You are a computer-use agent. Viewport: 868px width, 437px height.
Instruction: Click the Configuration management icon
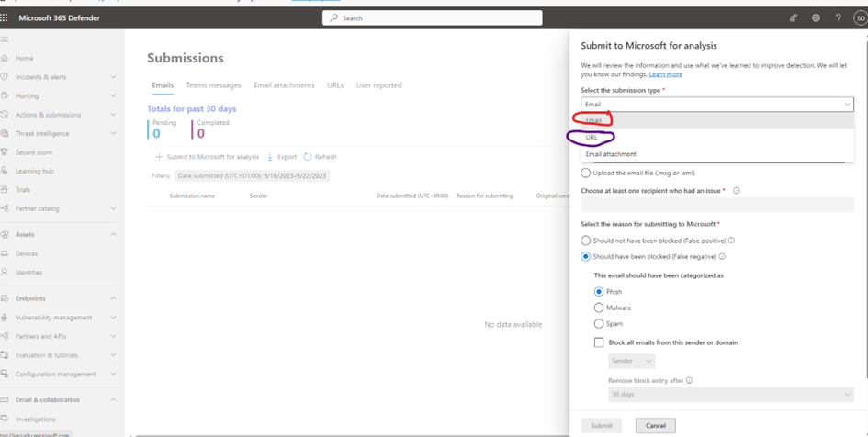click(5, 374)
